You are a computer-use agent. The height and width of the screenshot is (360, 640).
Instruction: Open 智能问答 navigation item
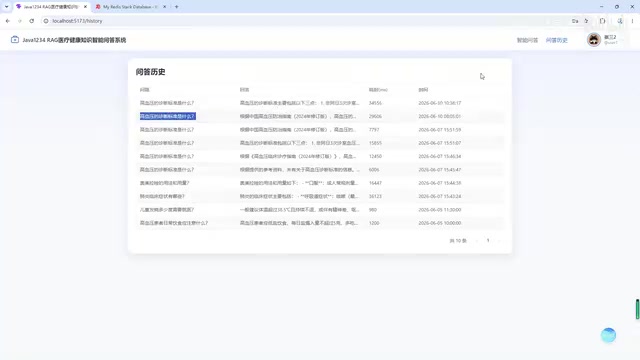tap(527, 40)
